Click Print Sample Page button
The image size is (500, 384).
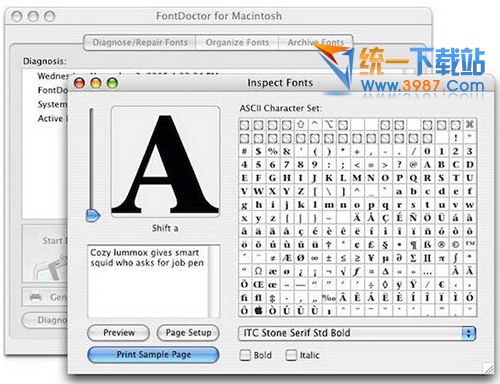153,354
